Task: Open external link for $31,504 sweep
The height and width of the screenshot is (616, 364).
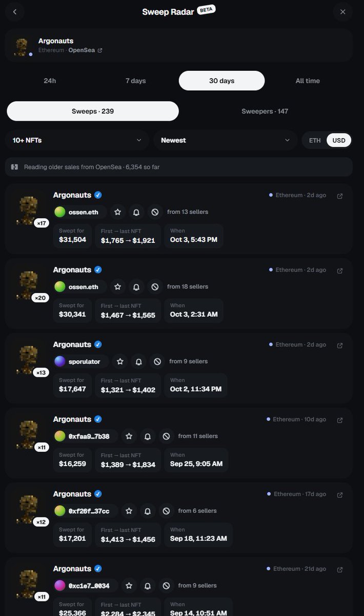Action: coord(340,196)
